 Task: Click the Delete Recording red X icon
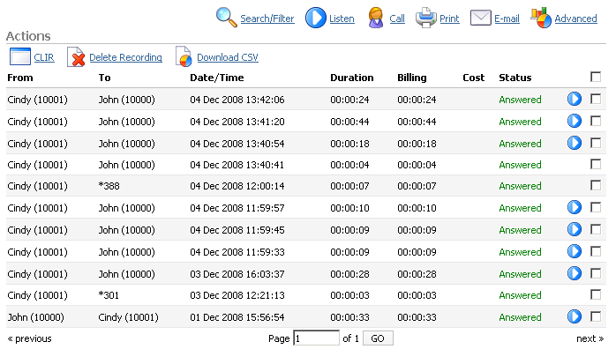pyautogui.click(x=77, y=57)
